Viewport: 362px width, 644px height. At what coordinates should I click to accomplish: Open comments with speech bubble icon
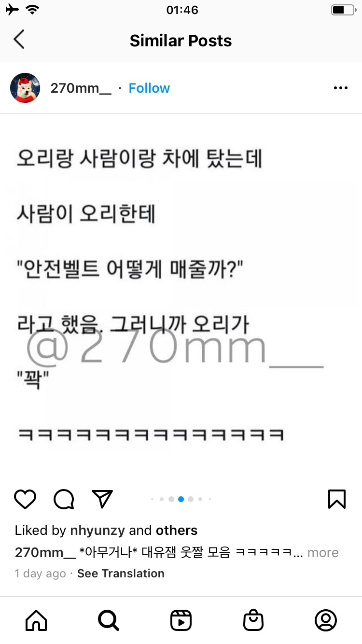(64, 499)
